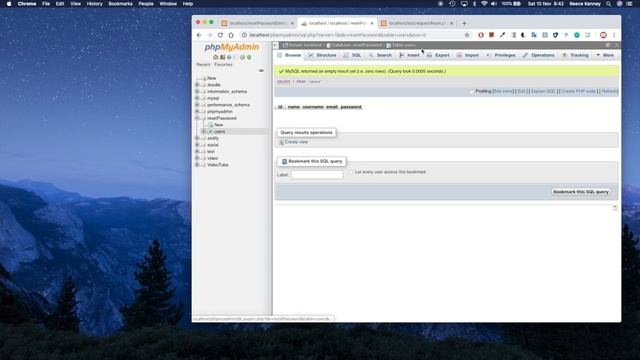Switch to the Structure tab
Viewport: 640px width, 360px height.
(x=322, y=55)
